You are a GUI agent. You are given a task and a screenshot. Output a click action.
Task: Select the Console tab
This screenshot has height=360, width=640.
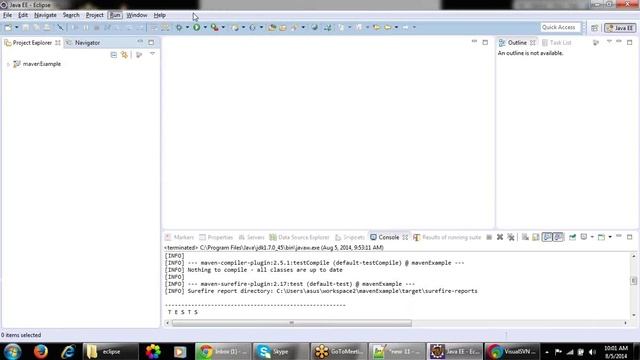(388, 237)
